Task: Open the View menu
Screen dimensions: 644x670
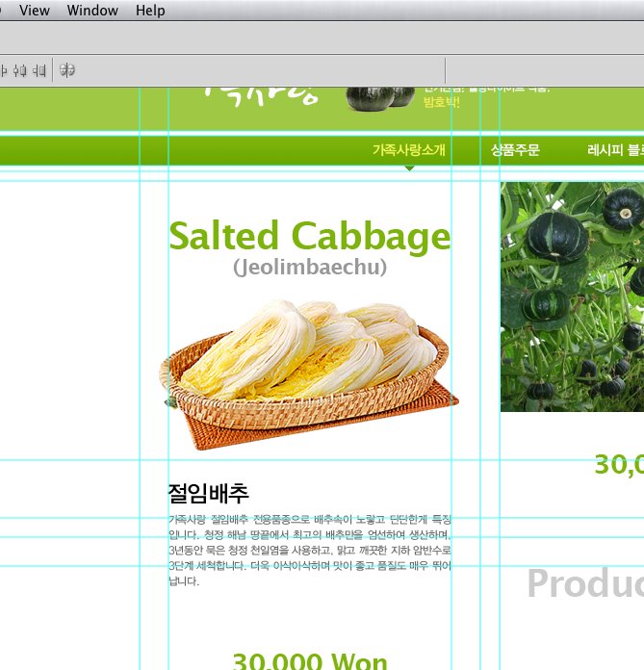Action: point(35,11)
